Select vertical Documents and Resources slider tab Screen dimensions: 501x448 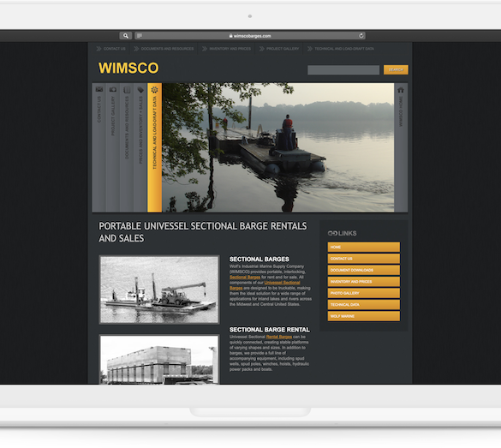pos(127,147)
